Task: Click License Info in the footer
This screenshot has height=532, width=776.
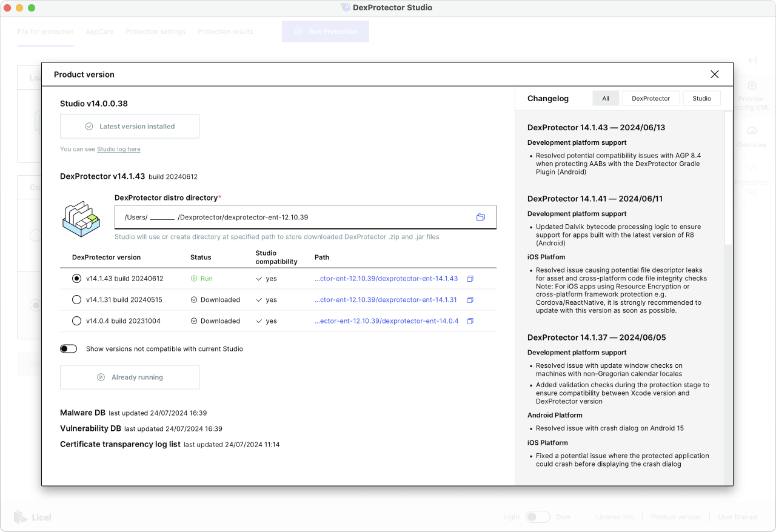Action: point(615,517)
